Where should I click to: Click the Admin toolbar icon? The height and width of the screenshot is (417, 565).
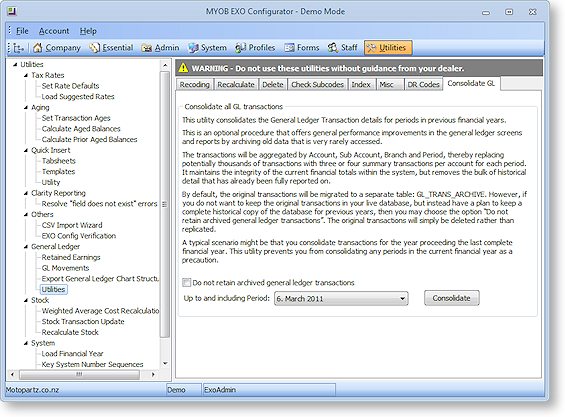tap(146, 48)
